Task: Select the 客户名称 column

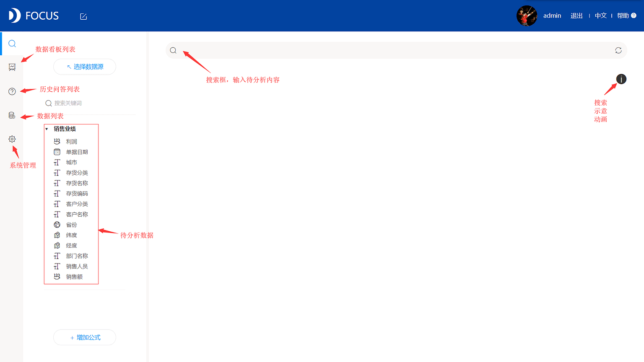Action: [x=77, y=215]
